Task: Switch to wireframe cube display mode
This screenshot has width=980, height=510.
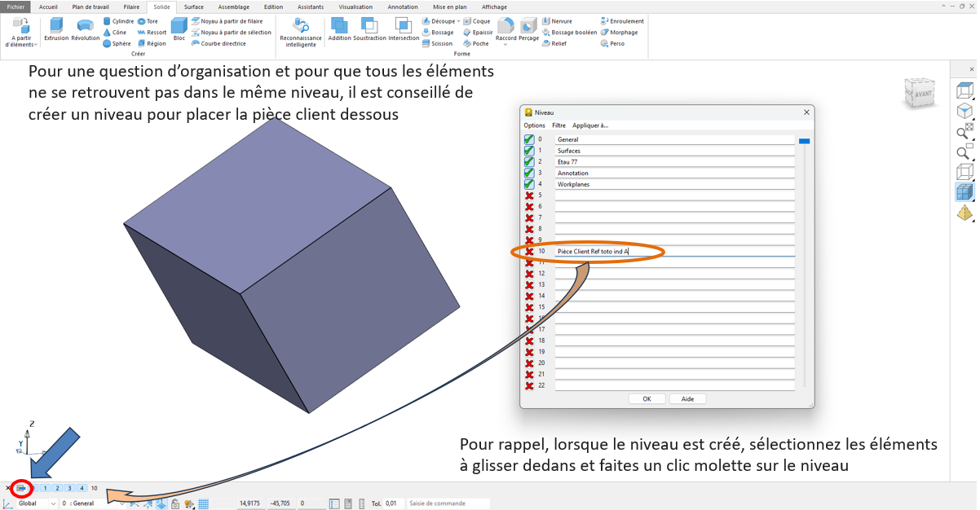Action: [965, 172]
